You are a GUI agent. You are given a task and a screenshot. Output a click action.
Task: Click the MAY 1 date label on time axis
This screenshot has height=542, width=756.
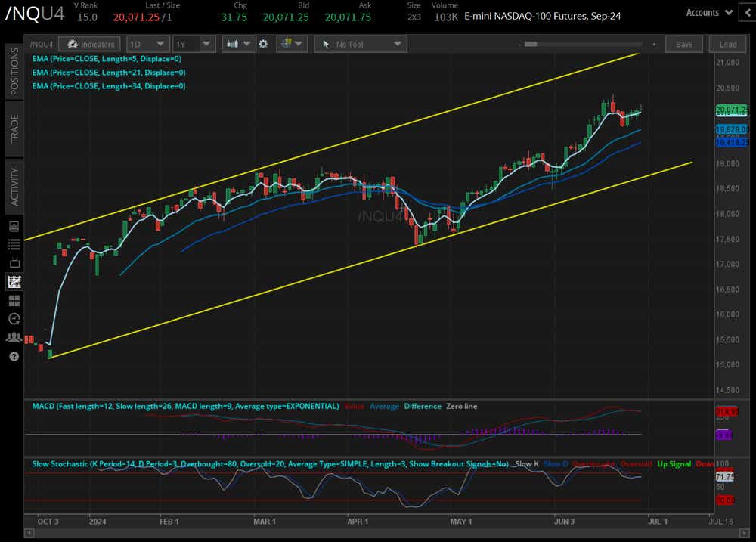(x=461, y=522)
